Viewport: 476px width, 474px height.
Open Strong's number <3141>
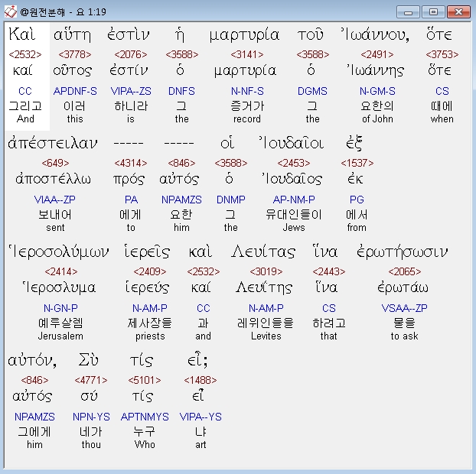click(x=247, y=54)
